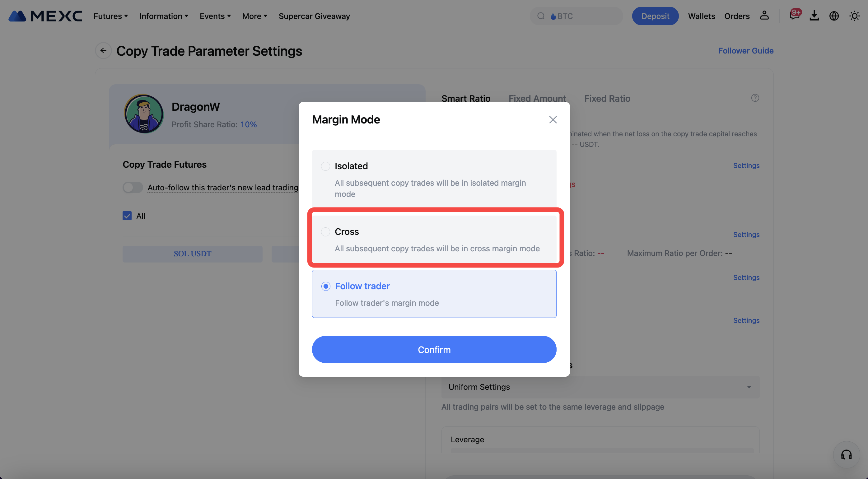Toggle auto-follow new lead trading switch
The height and width of the screenshot is (479, 868).
coord(133,187)
